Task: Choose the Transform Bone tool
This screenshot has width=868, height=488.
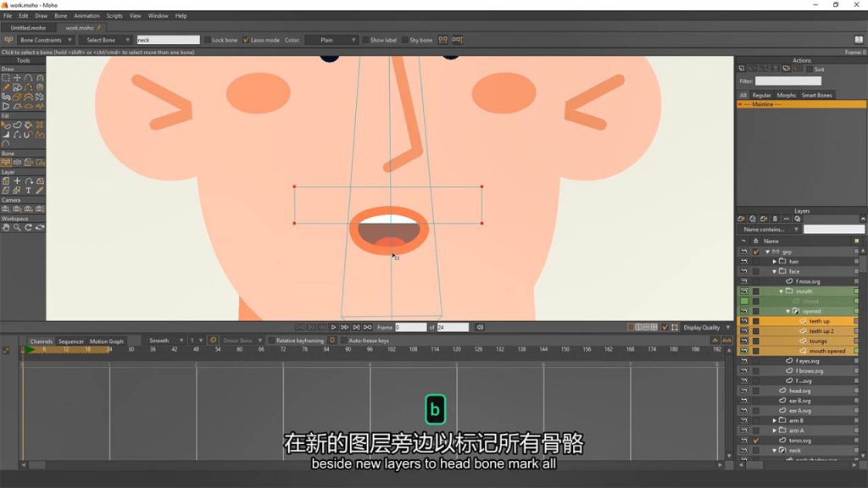Action: coord(17,163)
